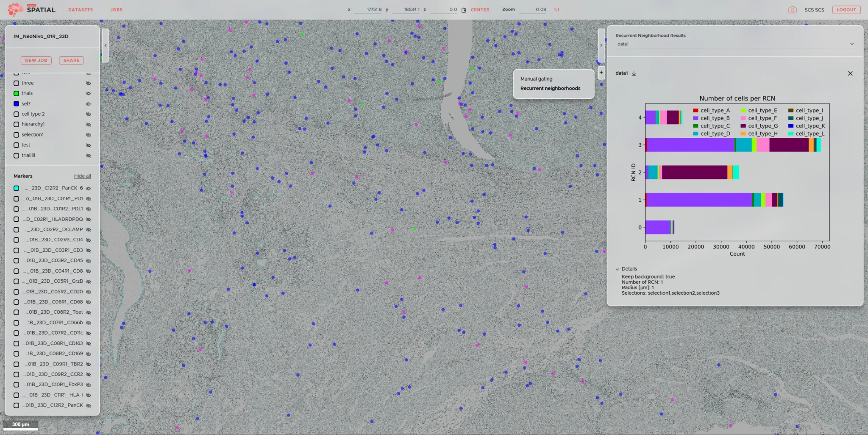This screenshot has width=868, height=435.
Task: Show the C07R1_CD66b marker eye icon
Action: 88,323
